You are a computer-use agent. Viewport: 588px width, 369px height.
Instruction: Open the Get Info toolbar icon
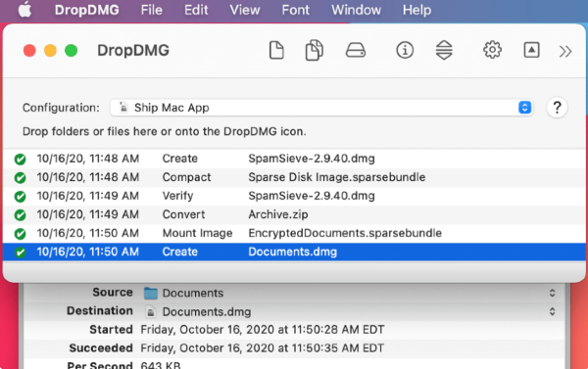pyautogui.click(x=405, y=50)
